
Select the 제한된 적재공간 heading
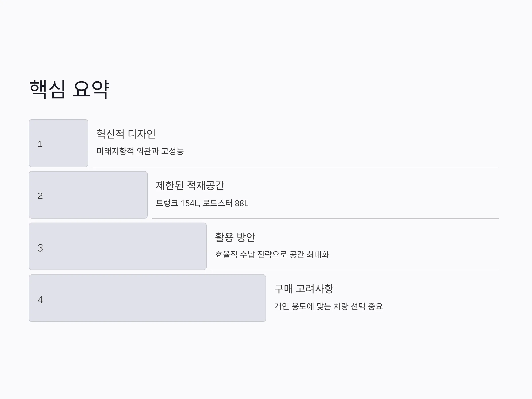click(x=190, y=186)
